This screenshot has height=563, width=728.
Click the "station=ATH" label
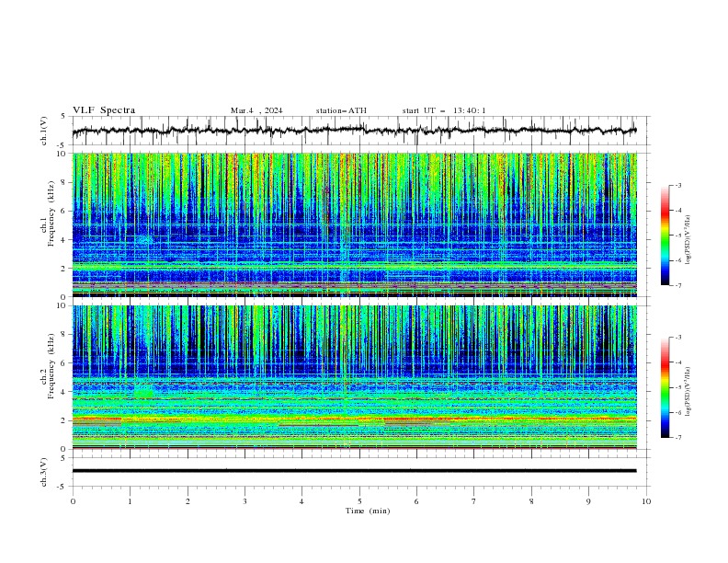point(341,110)
